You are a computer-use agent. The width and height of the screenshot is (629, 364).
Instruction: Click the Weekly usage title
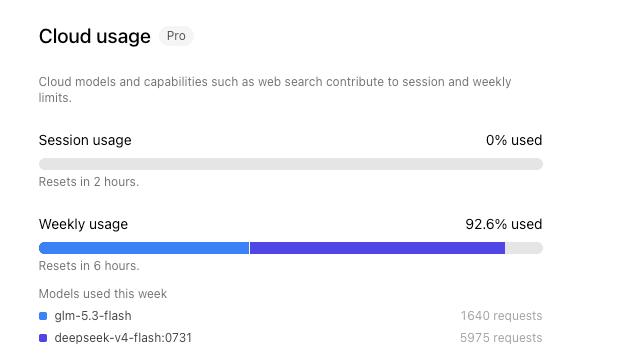(83, 224)
